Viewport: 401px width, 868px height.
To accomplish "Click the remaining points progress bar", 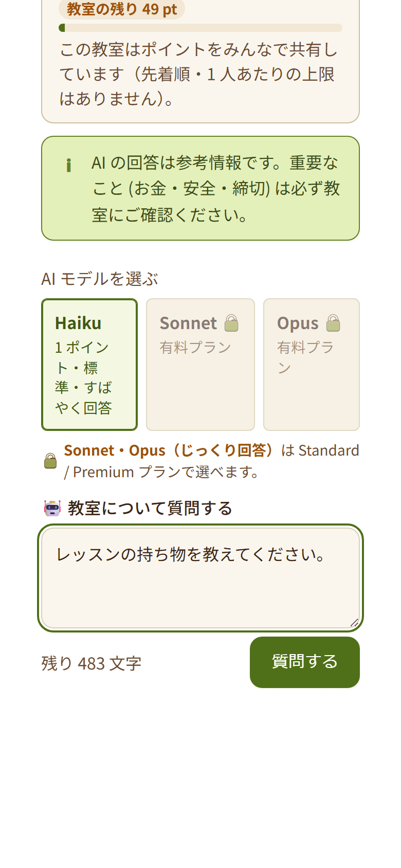I will point(200,28).
